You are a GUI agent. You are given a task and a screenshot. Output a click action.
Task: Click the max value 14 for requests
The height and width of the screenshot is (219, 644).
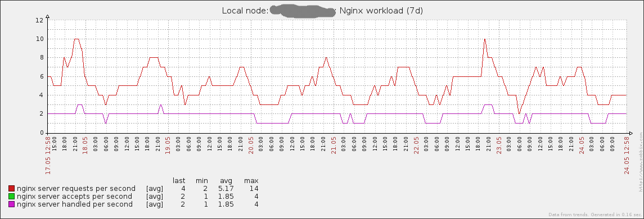click(x=254, y=189)
